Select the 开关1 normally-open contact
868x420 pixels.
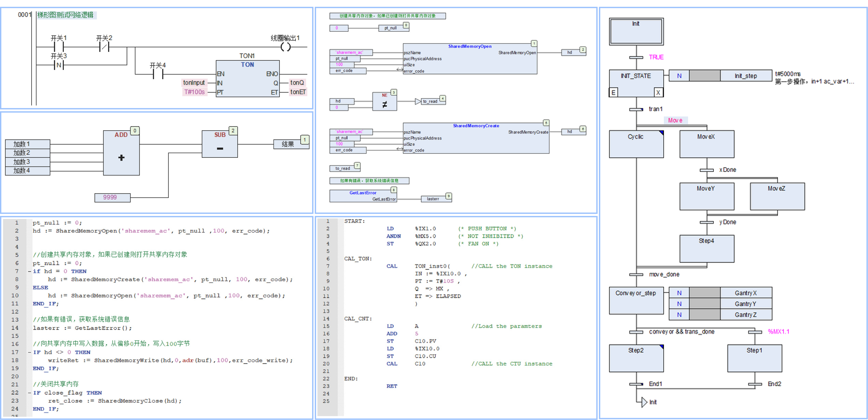(59, 47)
